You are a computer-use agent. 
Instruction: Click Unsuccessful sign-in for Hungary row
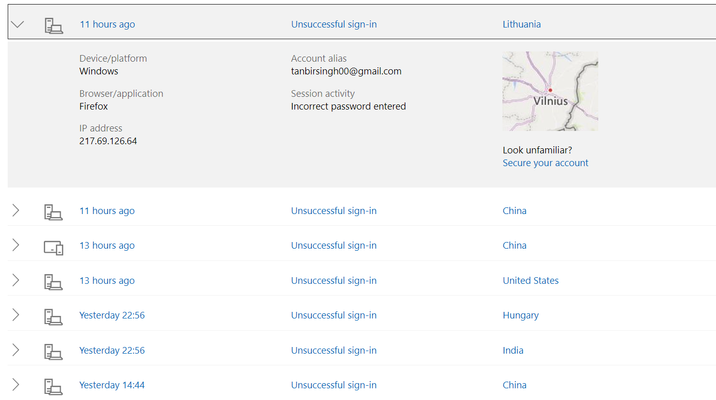pos(334,315)
